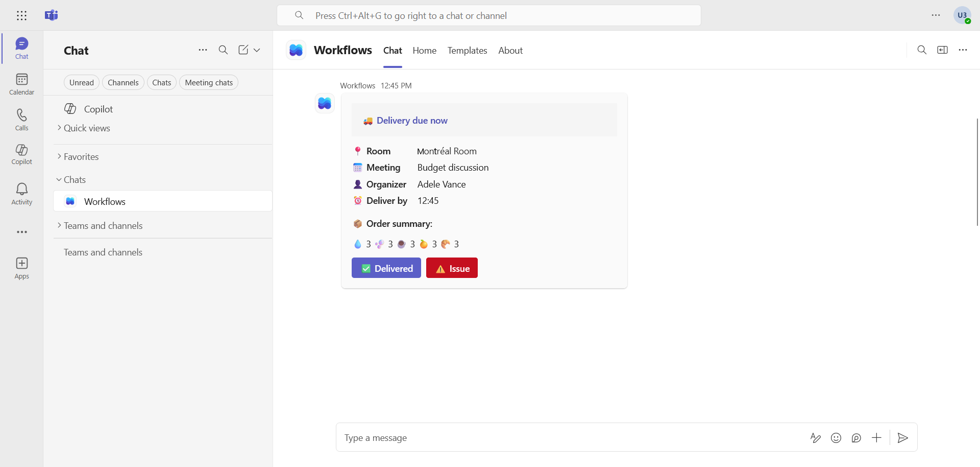Open settings and more in title bar
The image size is (980, 467).
936,15
